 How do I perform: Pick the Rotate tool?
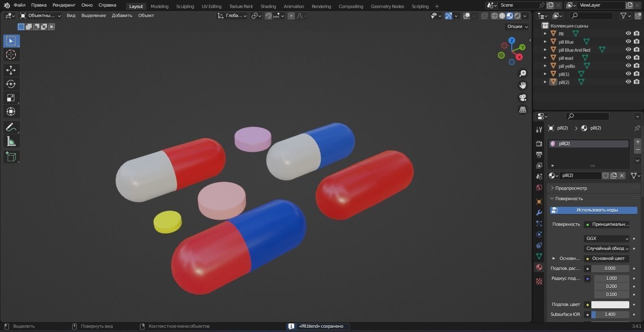pyautogui.click(x=11, y=84)
